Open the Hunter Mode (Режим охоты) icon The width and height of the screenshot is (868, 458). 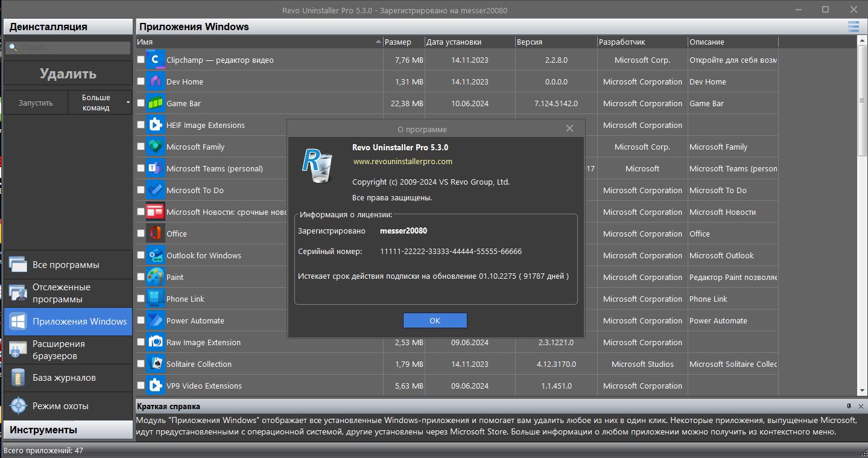(18, 406)
